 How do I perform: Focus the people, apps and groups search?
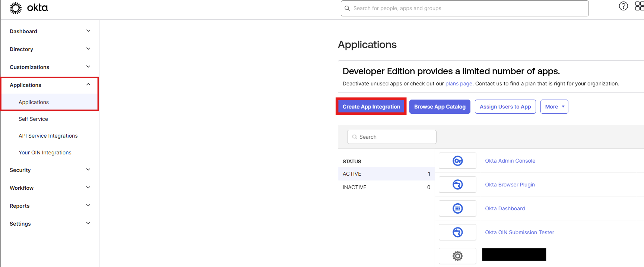pos(464,8)
